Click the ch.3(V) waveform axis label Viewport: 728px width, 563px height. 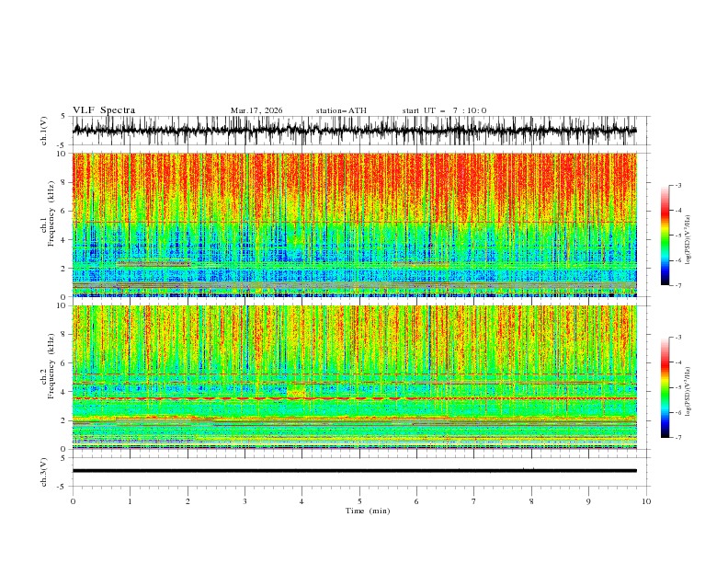click(x=44, y=472)
